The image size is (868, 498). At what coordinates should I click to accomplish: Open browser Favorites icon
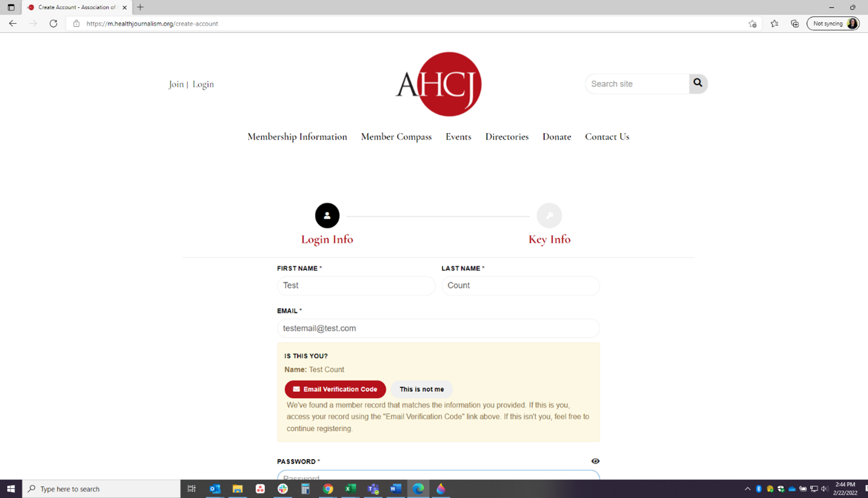click(774, 24)
